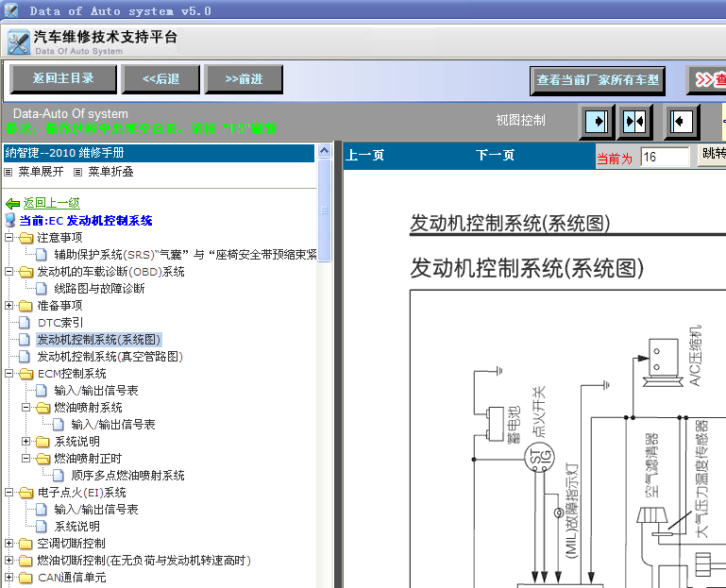The height and width of the screenshot is (588, 726).
Task: Click the 菜单展开 toggle
Action: (x=34, y=172)
